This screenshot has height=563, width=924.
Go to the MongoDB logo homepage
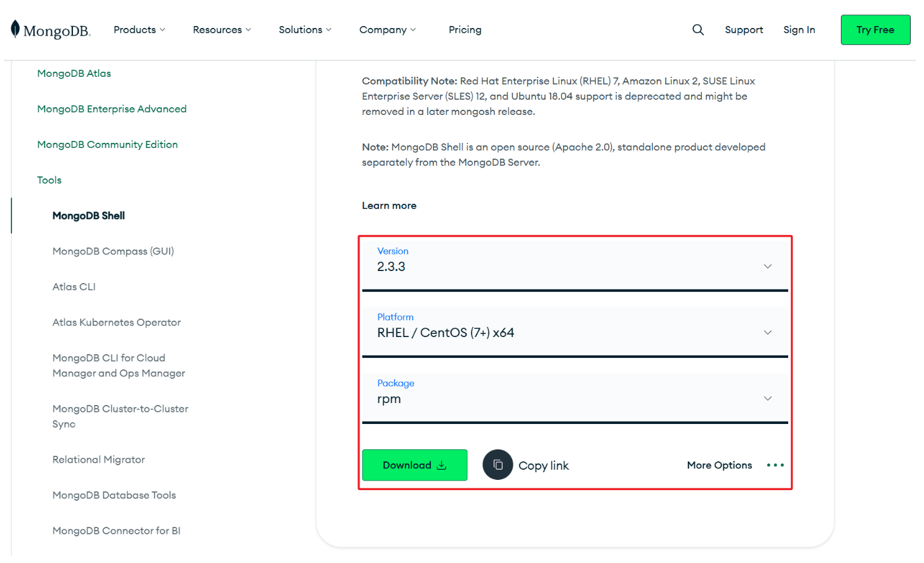click(51, 30)
